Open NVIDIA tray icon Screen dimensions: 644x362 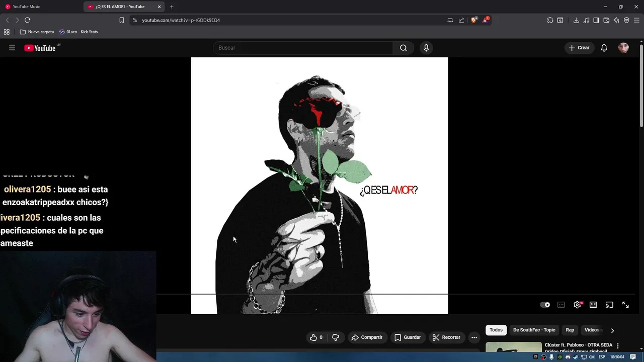coord(560,357)
